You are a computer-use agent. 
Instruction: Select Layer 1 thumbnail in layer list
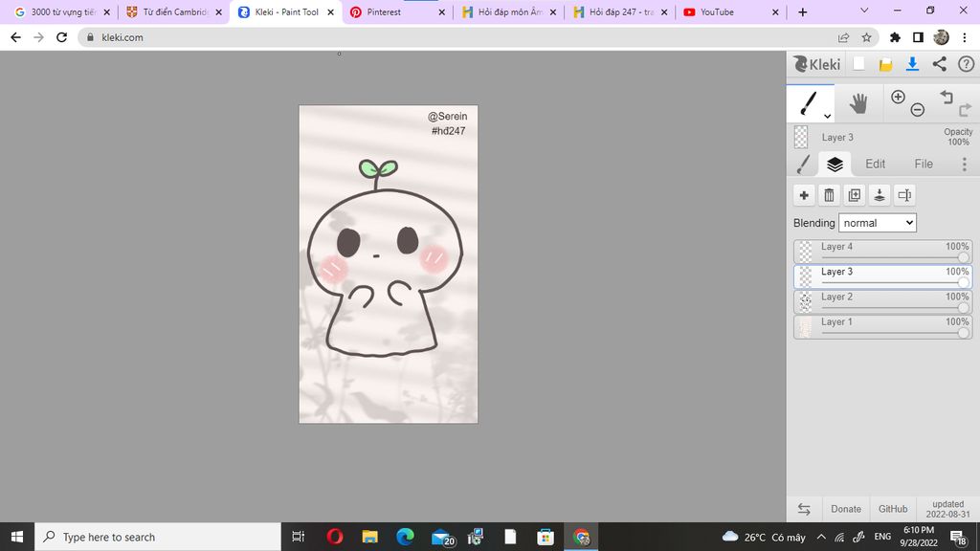(x=805, y=327)
